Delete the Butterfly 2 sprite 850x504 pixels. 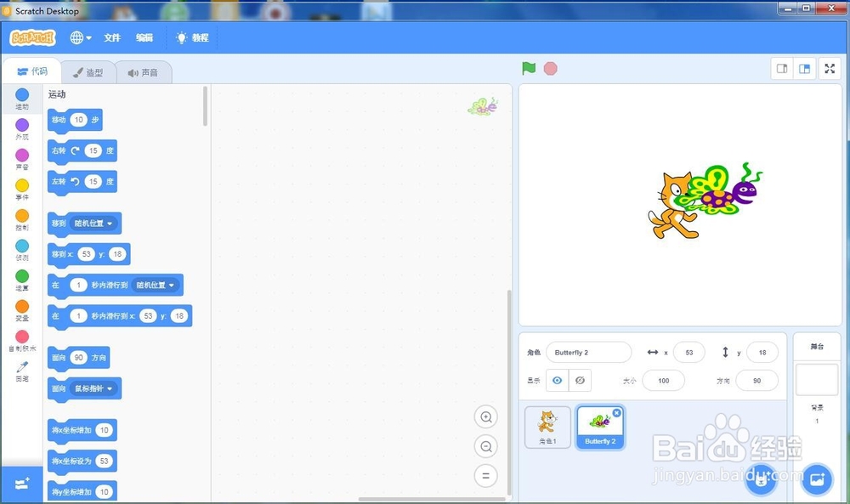pos(617,413)
